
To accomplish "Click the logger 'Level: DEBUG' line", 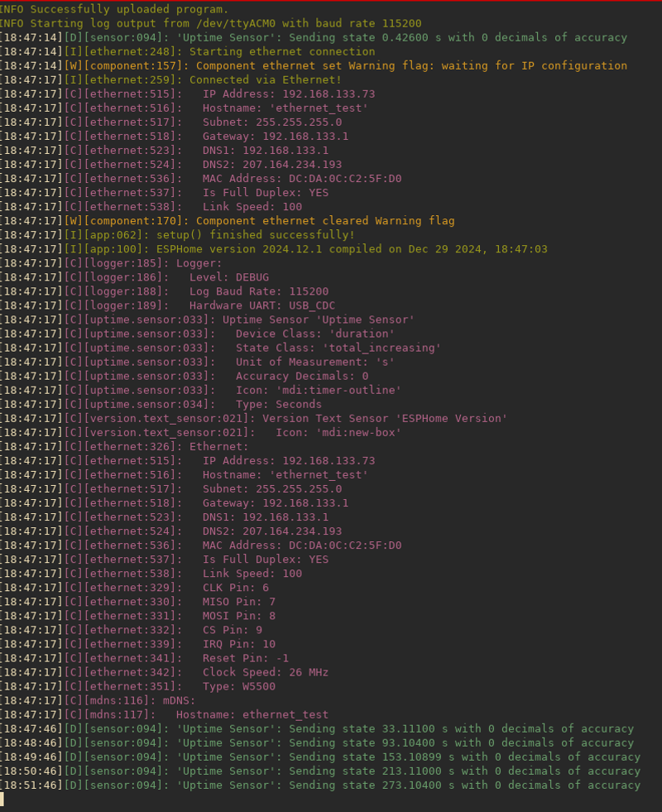I will point(135,277).
